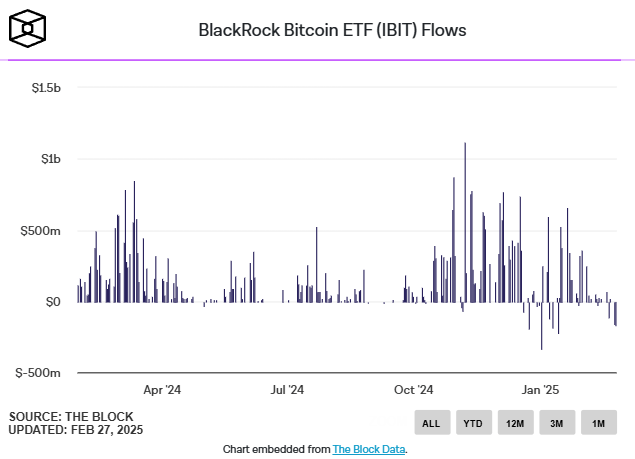Click the $500m y-axis label
Screen dimensions: 635x459
pyautogui.click(x=42, y=231)
